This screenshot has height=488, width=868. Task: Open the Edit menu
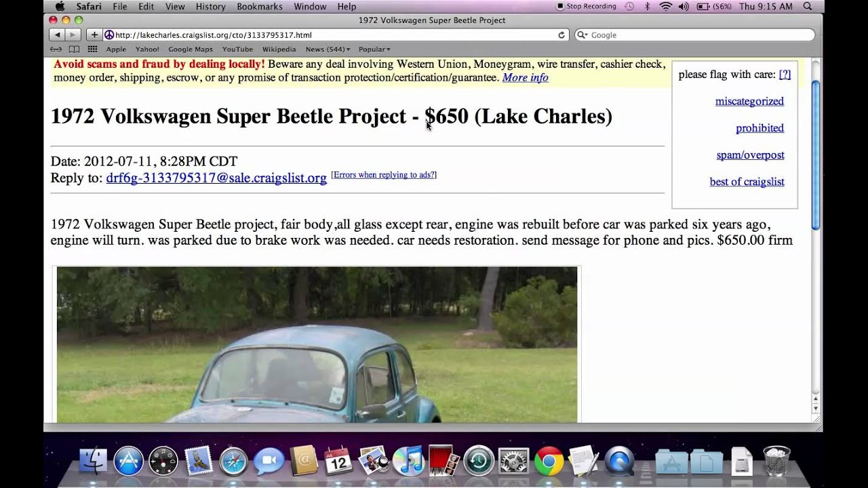click(146, 7)
